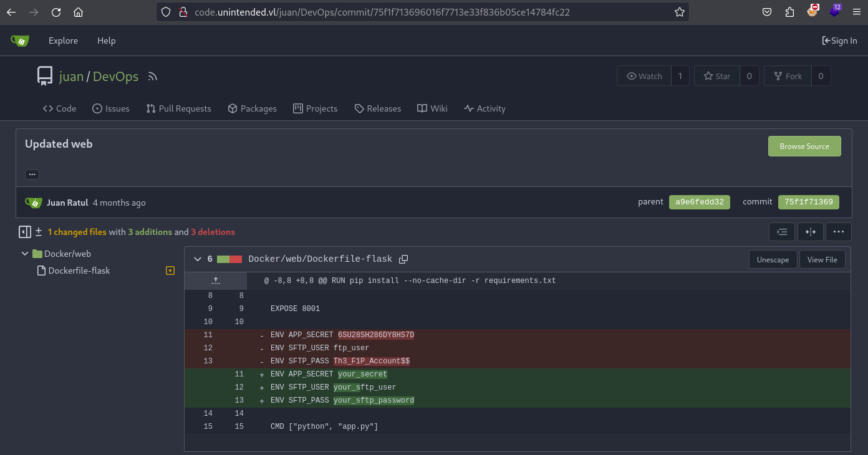
Task: Click the View File button
Action: (822, 259)
